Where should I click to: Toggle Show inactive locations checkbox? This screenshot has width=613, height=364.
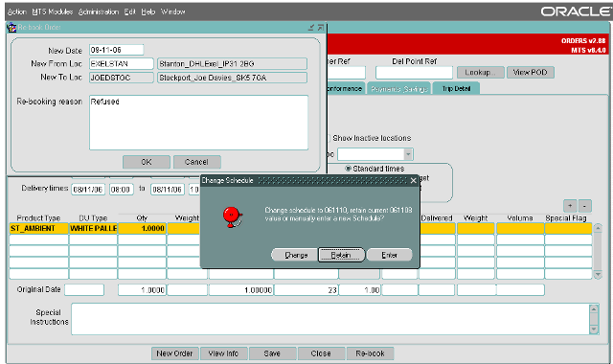pyautogui.click(x=329, y=138)
